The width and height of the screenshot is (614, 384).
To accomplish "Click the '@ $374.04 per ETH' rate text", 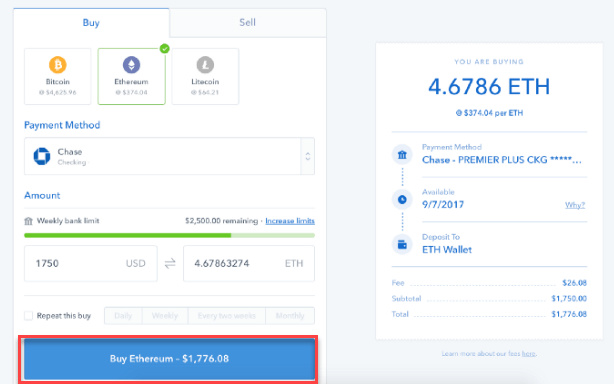I will point(489,113).
